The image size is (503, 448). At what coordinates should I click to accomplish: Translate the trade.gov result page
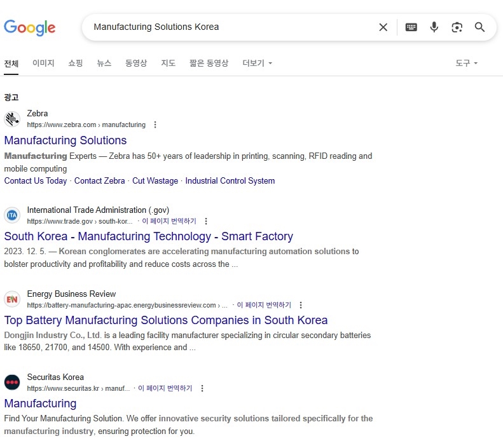coord(169,221)
